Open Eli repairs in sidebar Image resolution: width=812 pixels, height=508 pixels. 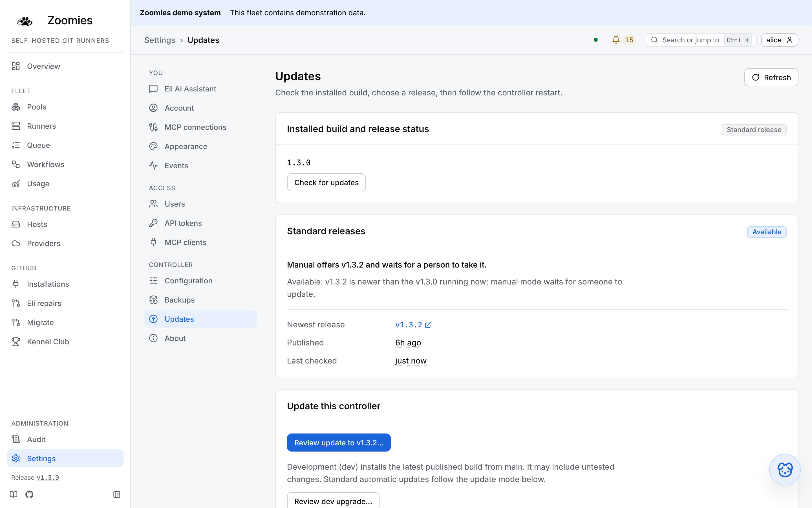coord(65,303)
